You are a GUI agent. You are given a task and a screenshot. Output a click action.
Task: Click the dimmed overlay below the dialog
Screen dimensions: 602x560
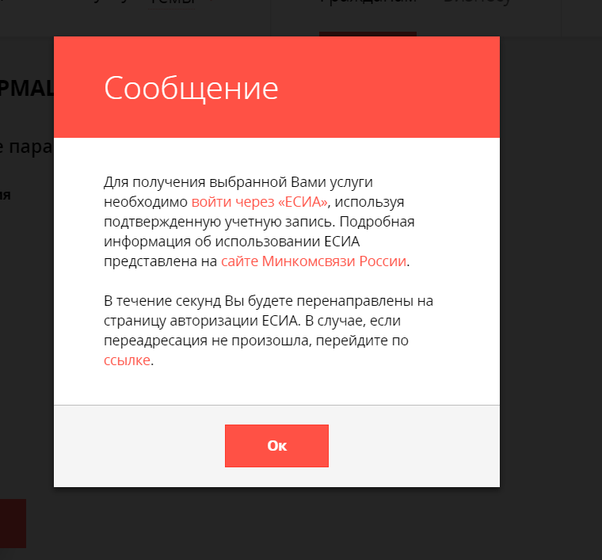click(300, 525)
